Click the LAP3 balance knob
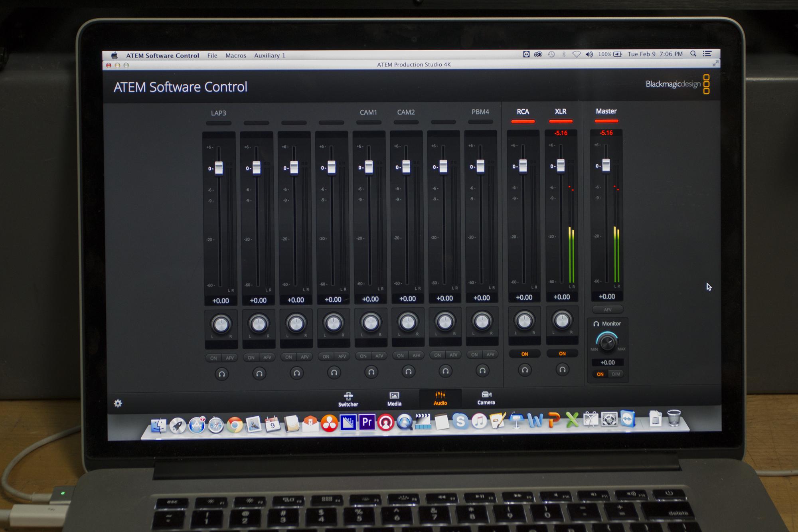Image resolution: width=798 pixels, height=532 pixels. (221, 324)
